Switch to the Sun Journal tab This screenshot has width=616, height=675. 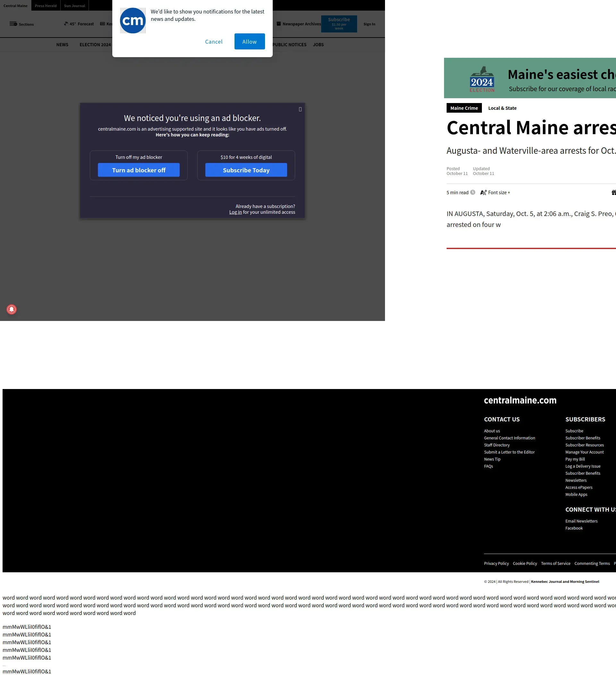tap(75, 6)
